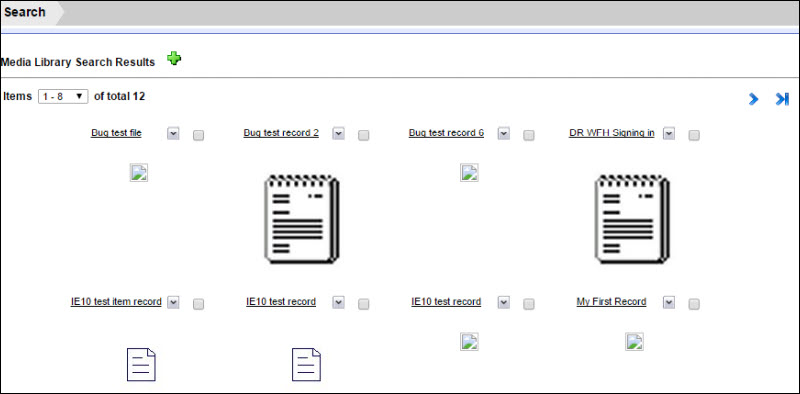
Task: Open the Bug test record 2 link
Action: [281, 133]
